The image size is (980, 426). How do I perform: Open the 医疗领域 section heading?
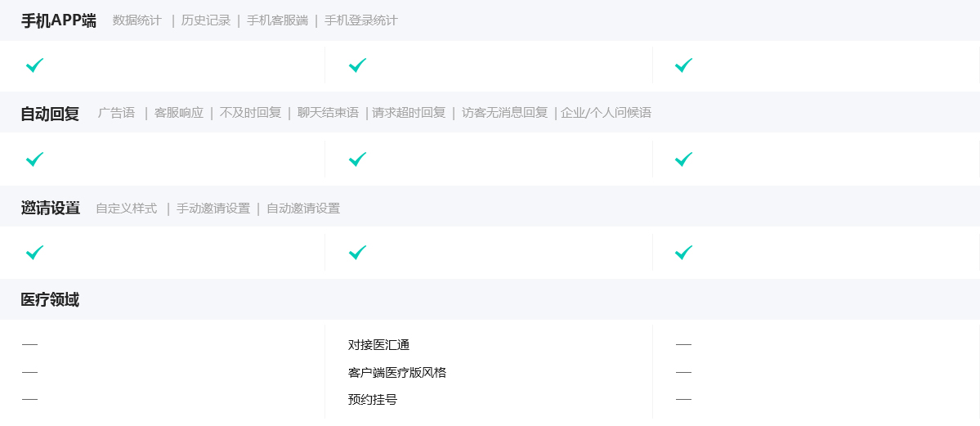point(50,300)
